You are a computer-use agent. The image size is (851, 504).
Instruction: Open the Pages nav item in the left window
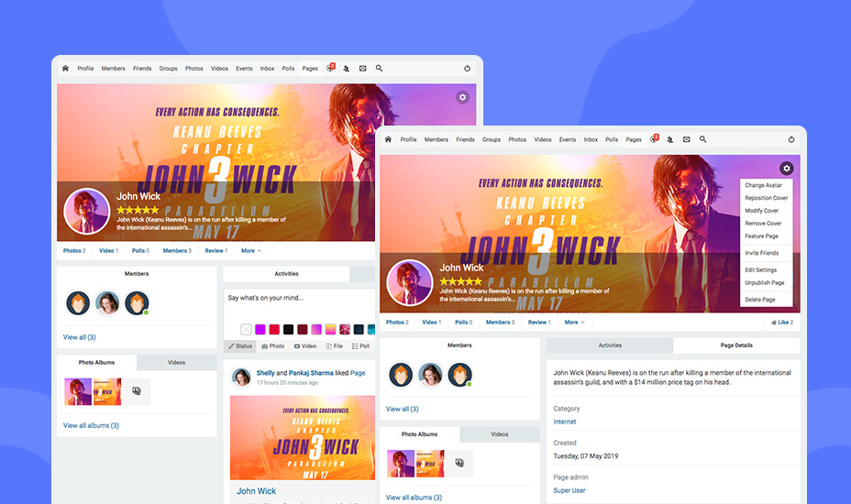[x=310, y=69]
